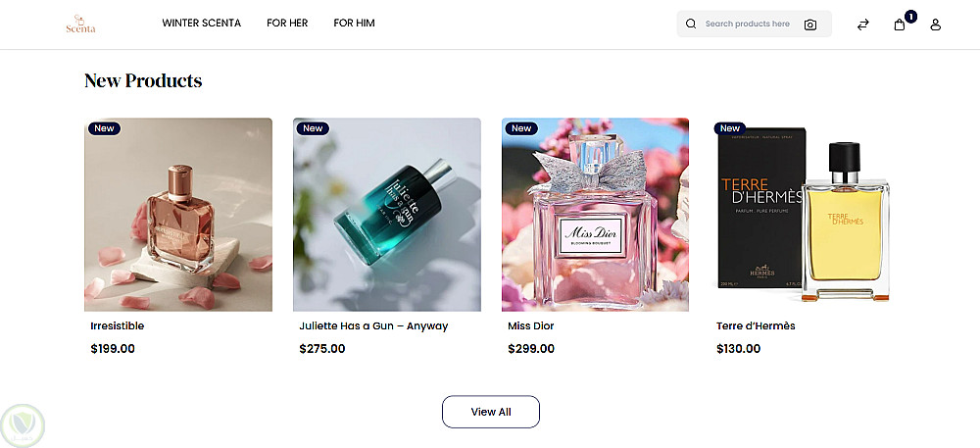Open the shopping bag cart icon
Image resolution: width=980 pixels, height=448 pixels.
pyautogui.click(x=900, y=25)
